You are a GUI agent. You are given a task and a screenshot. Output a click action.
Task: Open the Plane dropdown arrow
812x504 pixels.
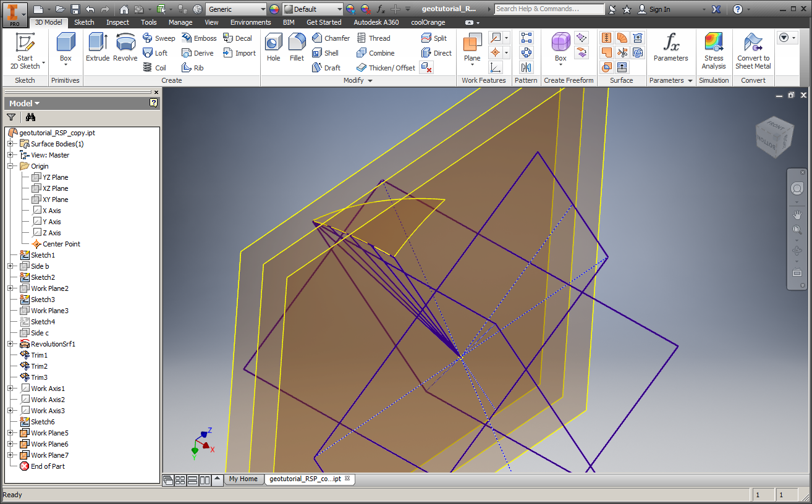click(472, 65)
